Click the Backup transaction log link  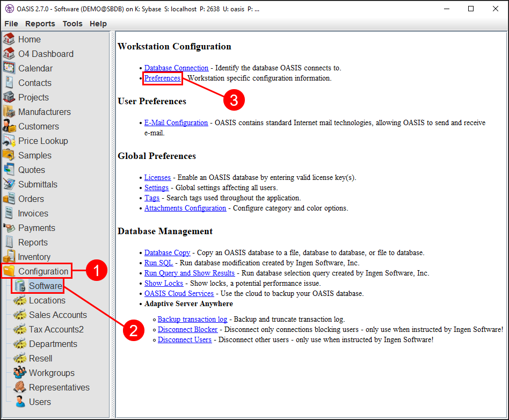(x=192, y=319)
